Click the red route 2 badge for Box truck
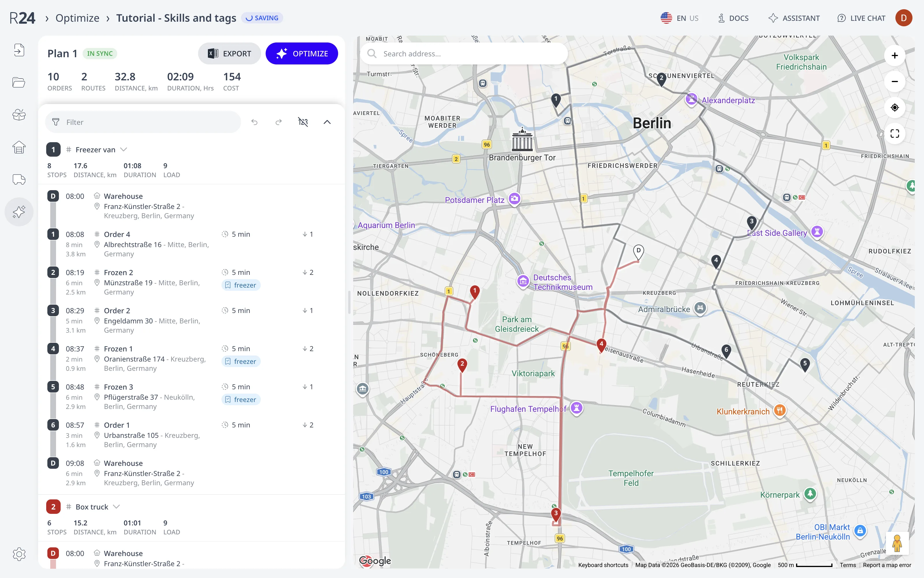Screen dimensions: 924x578 pos(53,507)
